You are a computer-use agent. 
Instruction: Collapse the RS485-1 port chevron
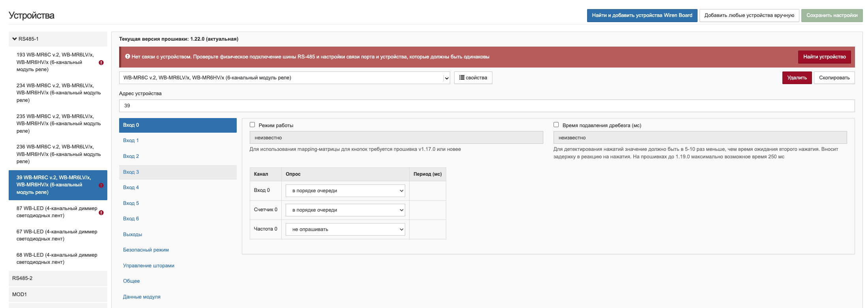click(x=15, y=39)
